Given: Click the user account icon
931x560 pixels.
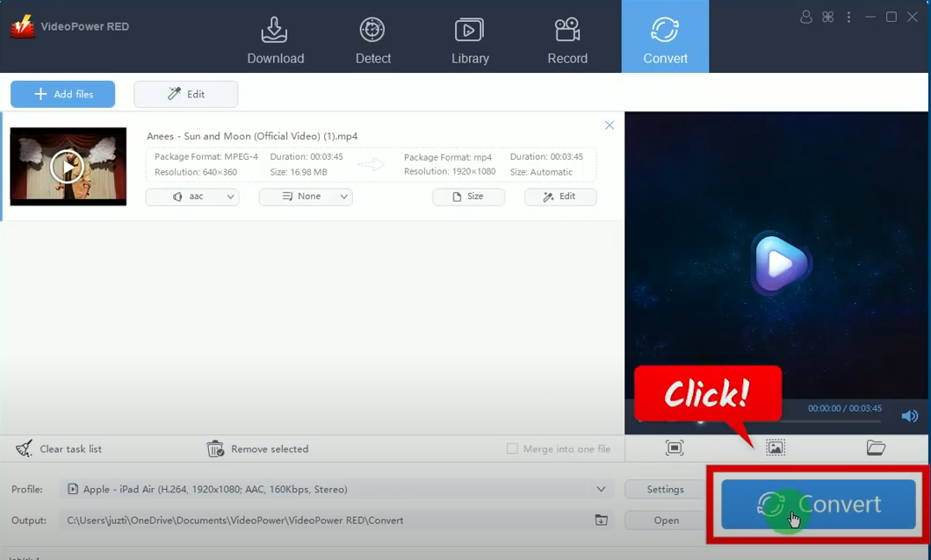Looking at the screenshot, I should click(x=805, y=17).
